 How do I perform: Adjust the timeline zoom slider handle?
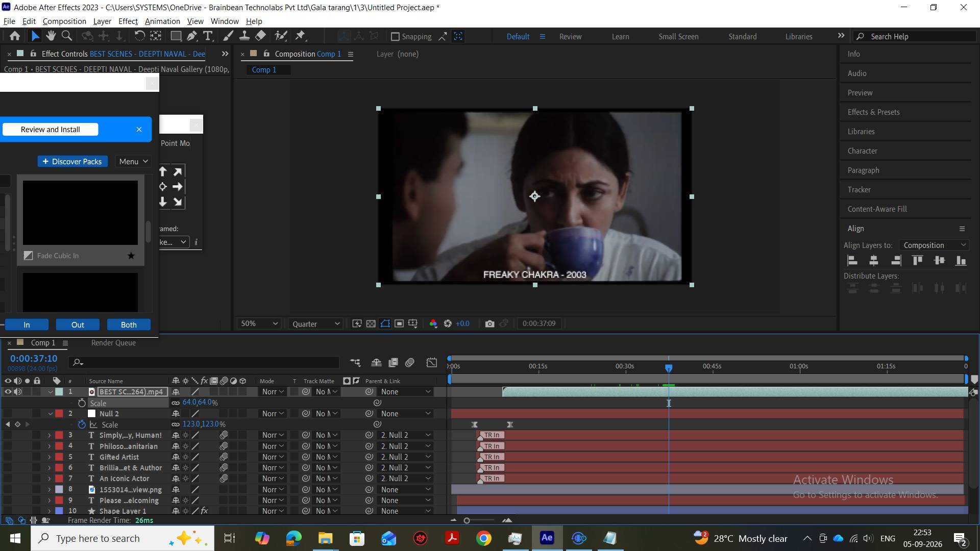click(x=467, y=520)
